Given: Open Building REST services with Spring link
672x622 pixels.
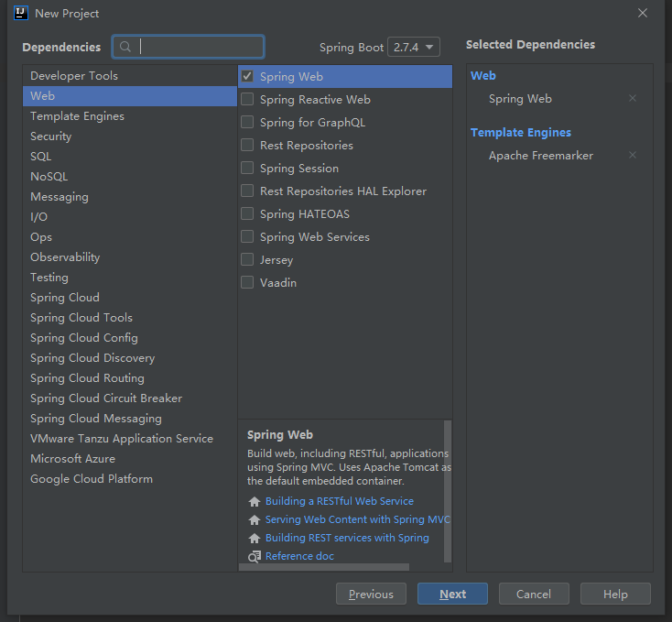Looking at the screenshot, I should click(x=347, y=538).
